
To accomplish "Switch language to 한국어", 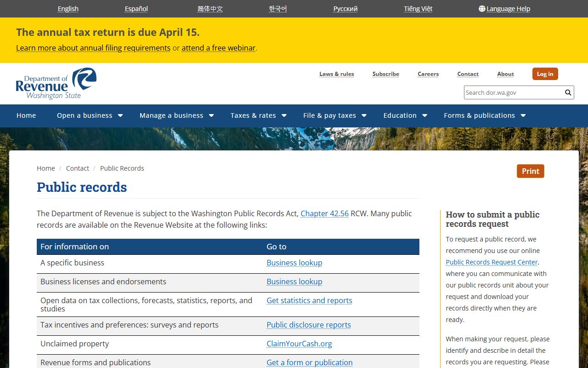I will point(278,9).
